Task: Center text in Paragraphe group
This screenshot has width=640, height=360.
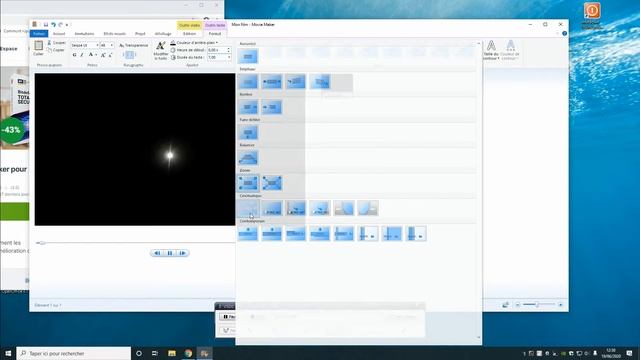Action: [x=129, y=55]
